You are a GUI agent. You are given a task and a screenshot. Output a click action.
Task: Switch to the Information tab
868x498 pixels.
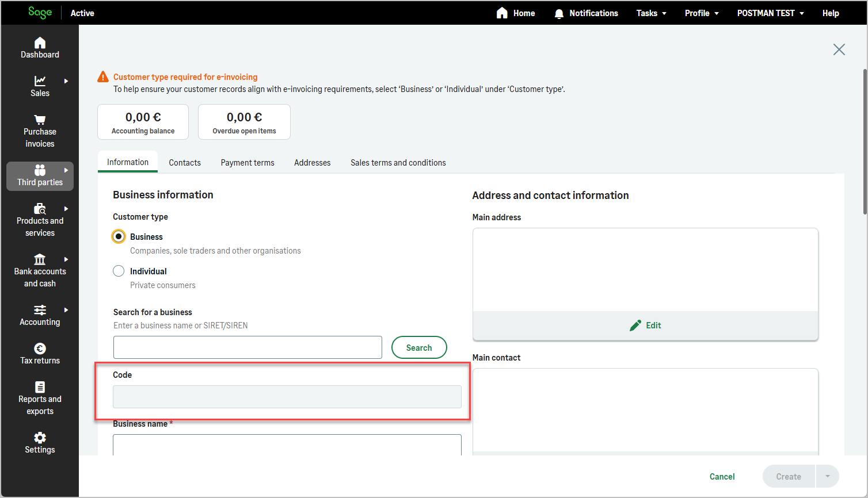pyautogui.click(x=128, y=162)
